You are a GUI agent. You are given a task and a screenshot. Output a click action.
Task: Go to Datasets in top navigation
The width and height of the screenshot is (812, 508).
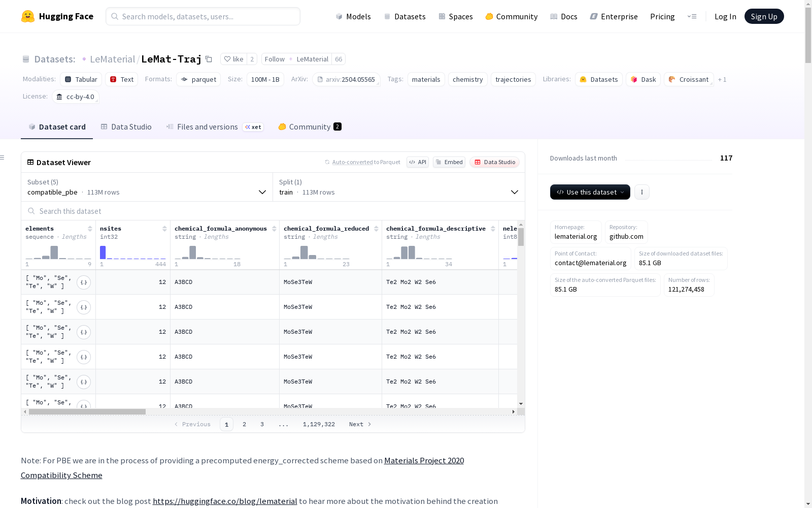[x=405, y=16]
